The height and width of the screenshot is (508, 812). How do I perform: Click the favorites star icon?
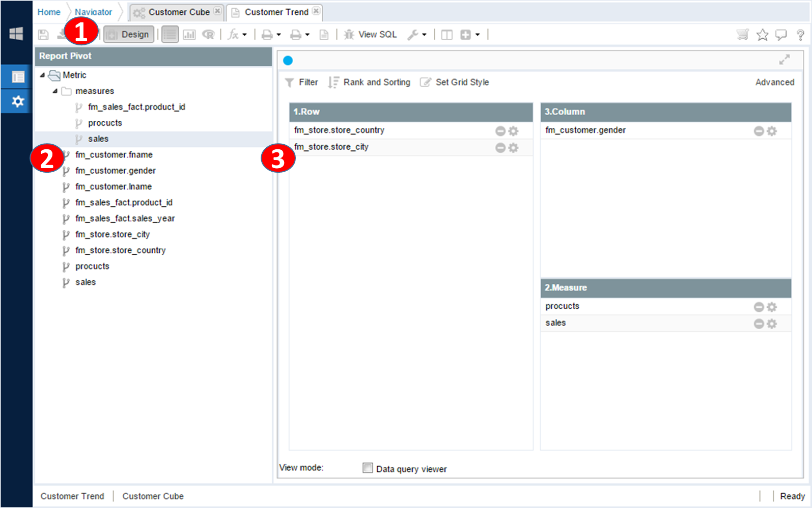pyautogui.click(x=762, y=35)
